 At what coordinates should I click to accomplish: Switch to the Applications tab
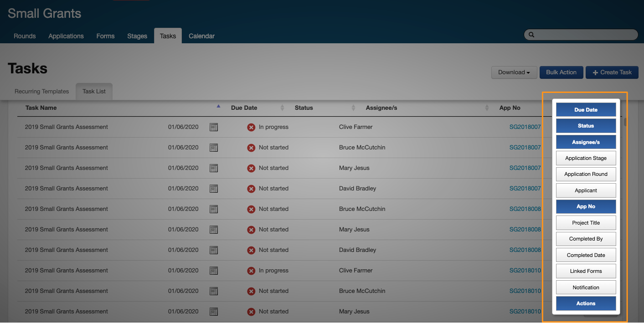[66, 36]
